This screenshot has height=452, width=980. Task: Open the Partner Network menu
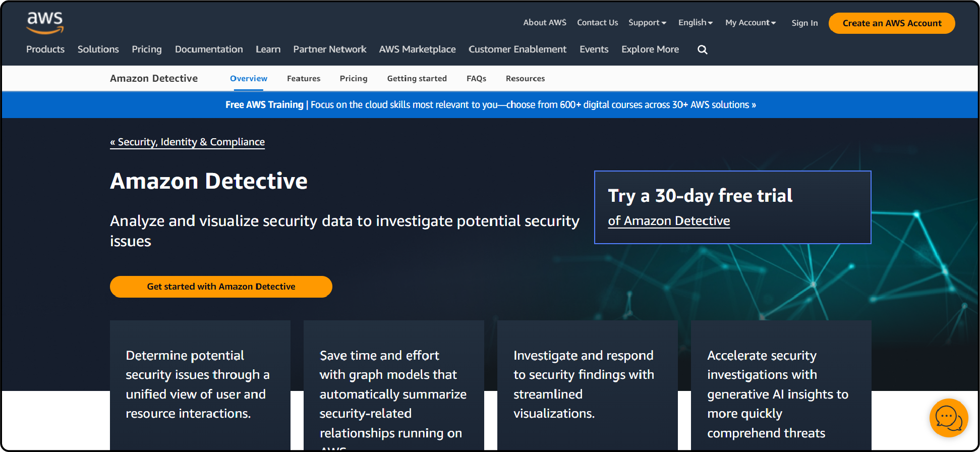coord(330,49)
